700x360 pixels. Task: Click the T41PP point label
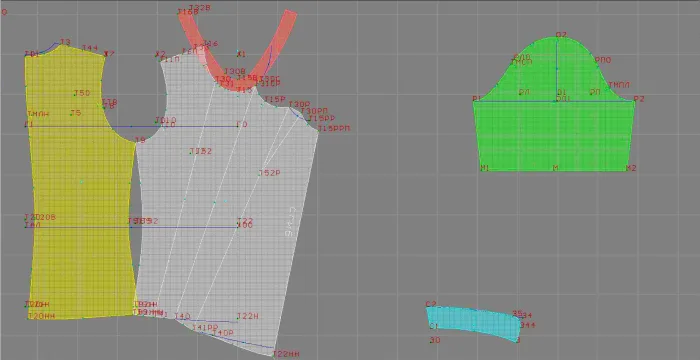point(205,327)
